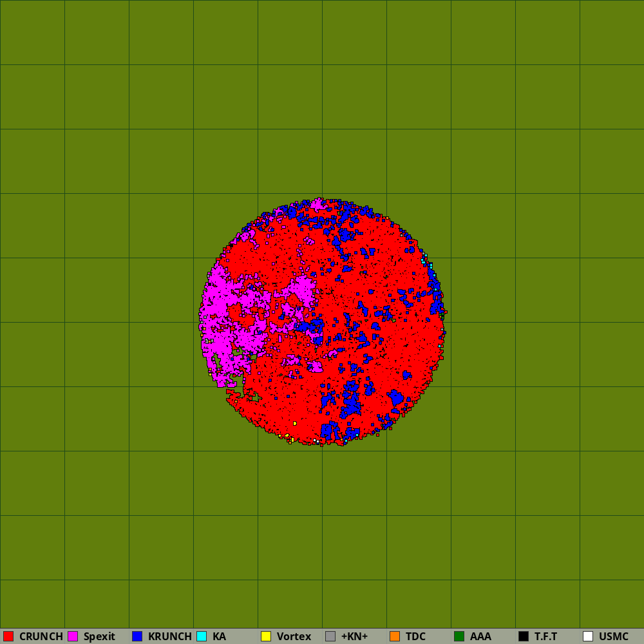Screen dimensions: 644x644
Task: Click the orange TDC legend swatch
Action: [395, 636]
